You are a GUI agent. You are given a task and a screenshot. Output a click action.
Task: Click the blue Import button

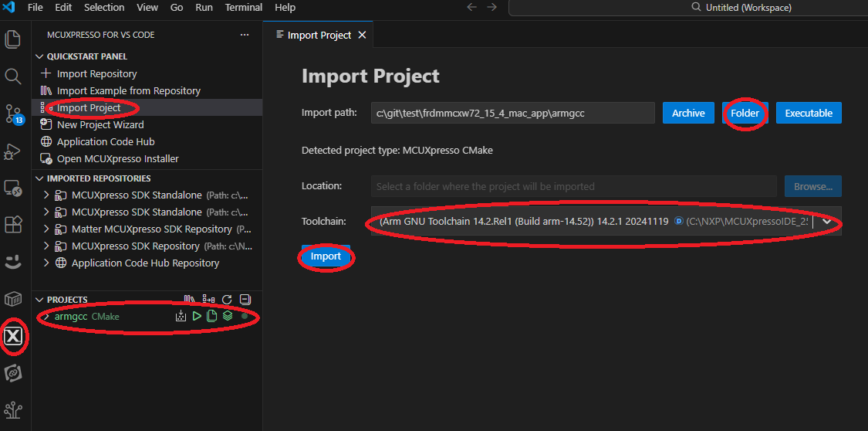(326, 256)
